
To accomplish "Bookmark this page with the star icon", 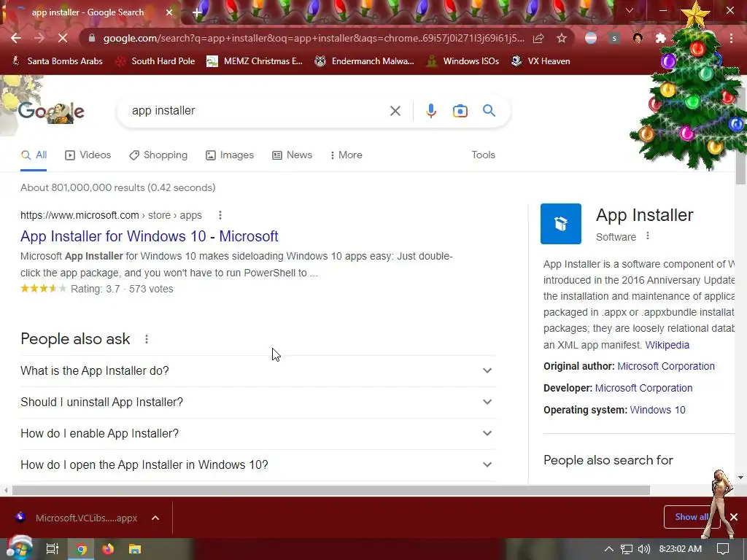I will point(562,38).
